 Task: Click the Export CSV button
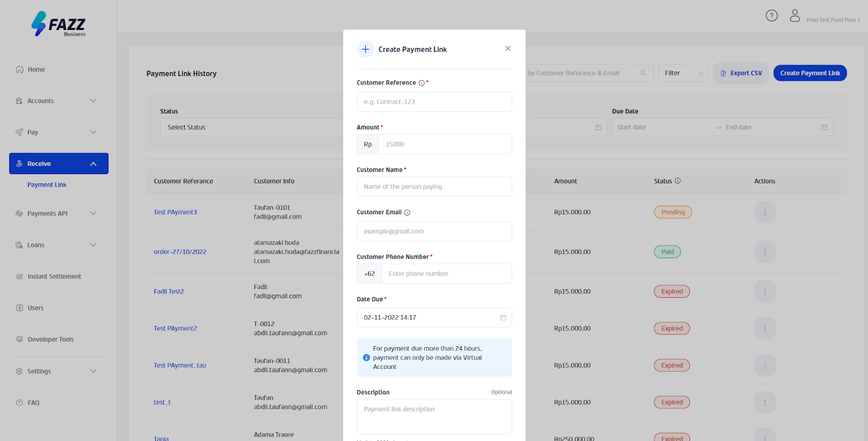click(x=741, y=73)
